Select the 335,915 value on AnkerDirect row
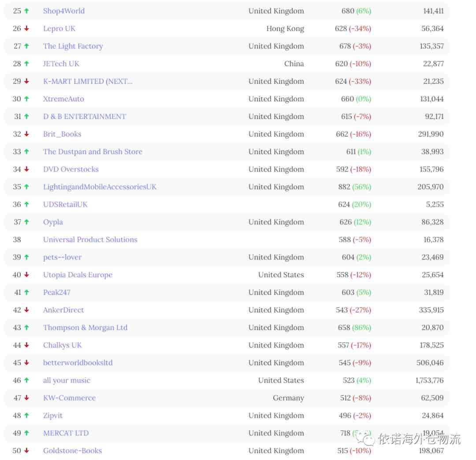 point(431,310)
